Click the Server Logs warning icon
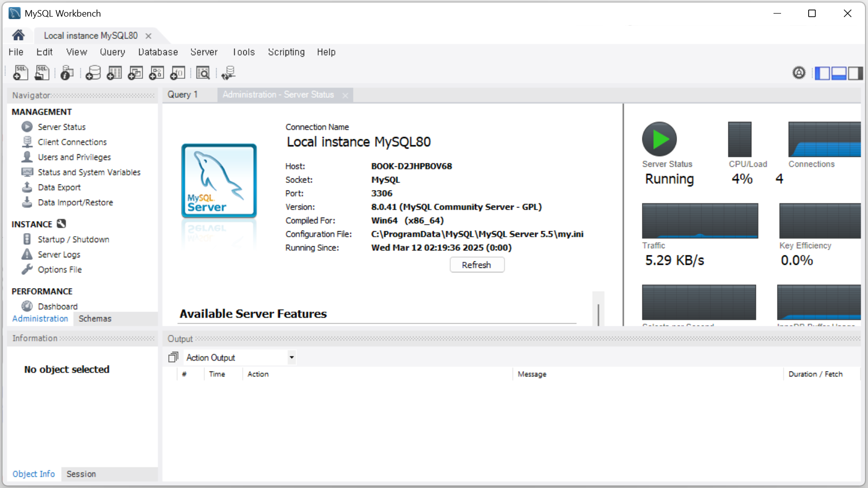 (x=27, y=254)
